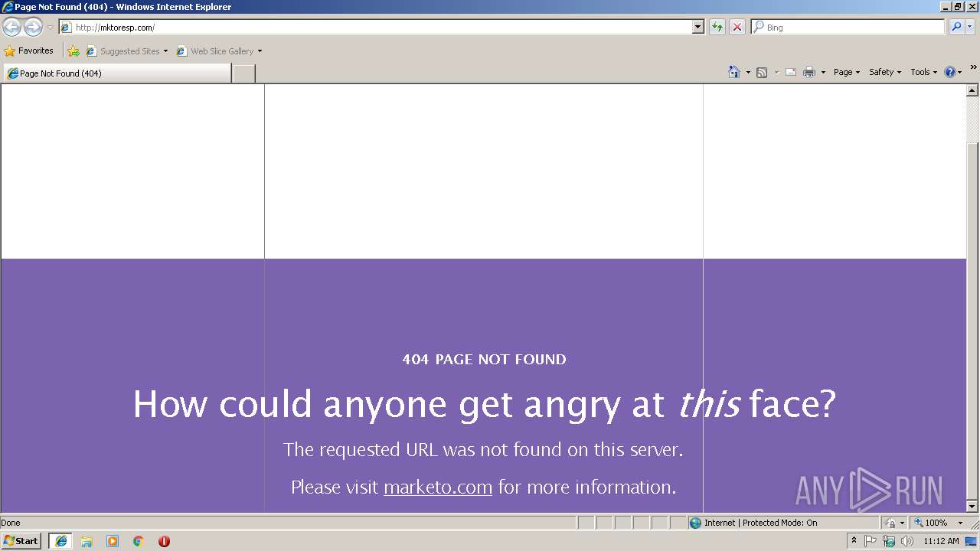Refresh the page with the Refresh icon
This screenshot has width=980, height=551.
click(x=717, y=28)
